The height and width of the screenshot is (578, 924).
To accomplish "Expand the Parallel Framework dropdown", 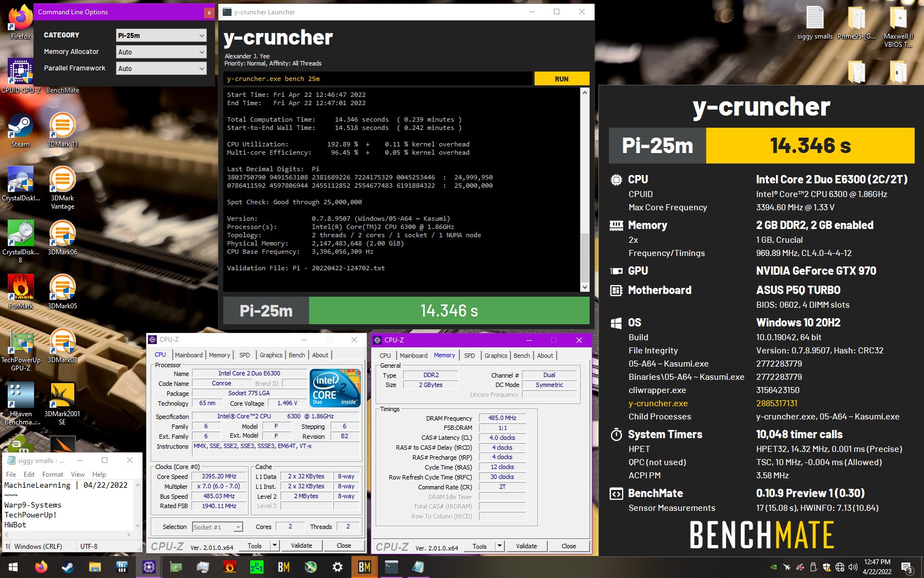I will [161, 68].
